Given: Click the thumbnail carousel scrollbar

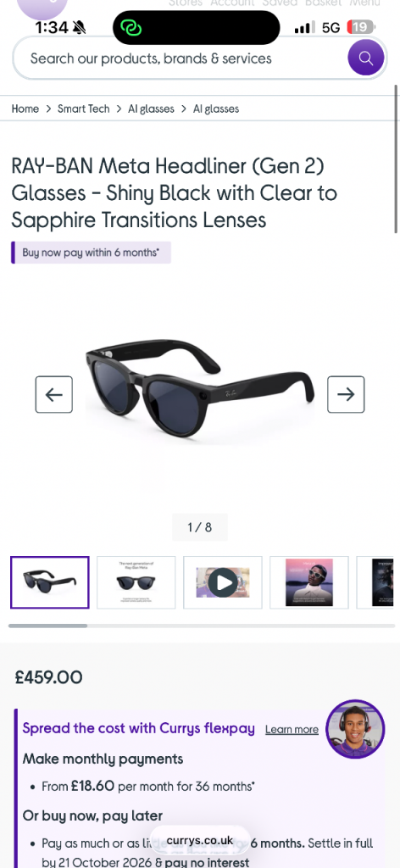Looking at the screenshot, I should pos(202,626).
